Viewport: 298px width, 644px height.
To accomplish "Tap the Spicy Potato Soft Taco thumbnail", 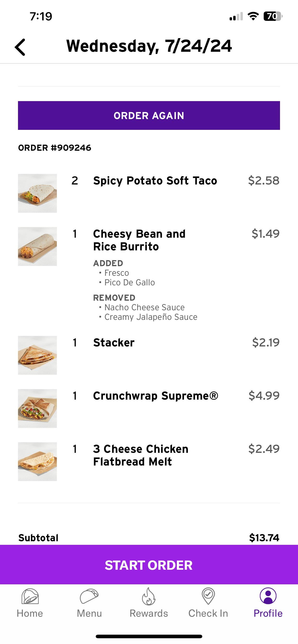I will pyautogui.click(x=37, y=193).
